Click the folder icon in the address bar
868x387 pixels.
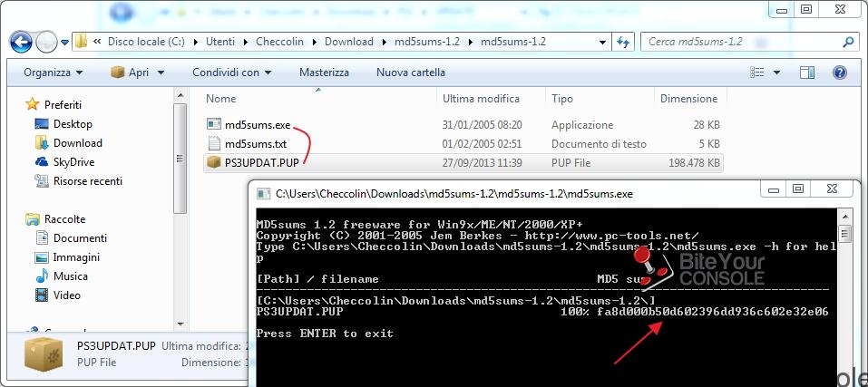click(x=81, y=42)
